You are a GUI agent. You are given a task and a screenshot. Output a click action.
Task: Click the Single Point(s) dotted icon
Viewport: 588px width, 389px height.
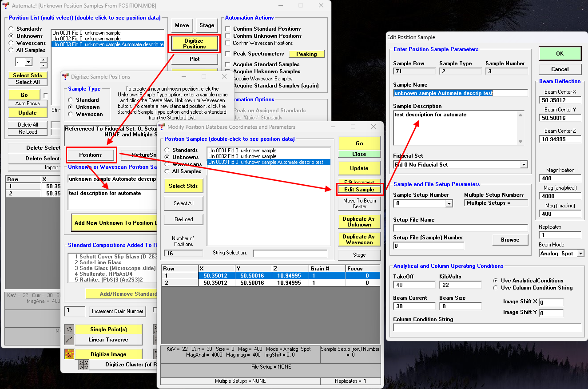69,329
